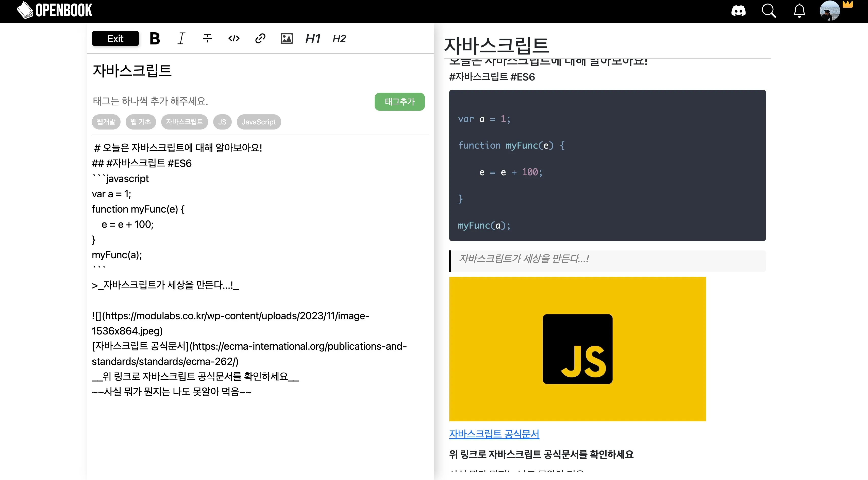Click the markdown line '## #자바스크립트 #ES6'
This screenshot has width=868, height=480.
point(142,163)
